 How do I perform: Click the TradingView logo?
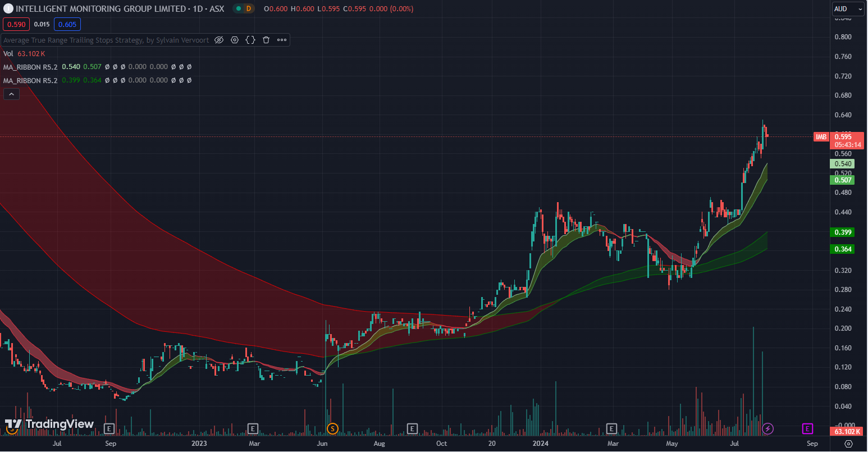coord(49,424)
